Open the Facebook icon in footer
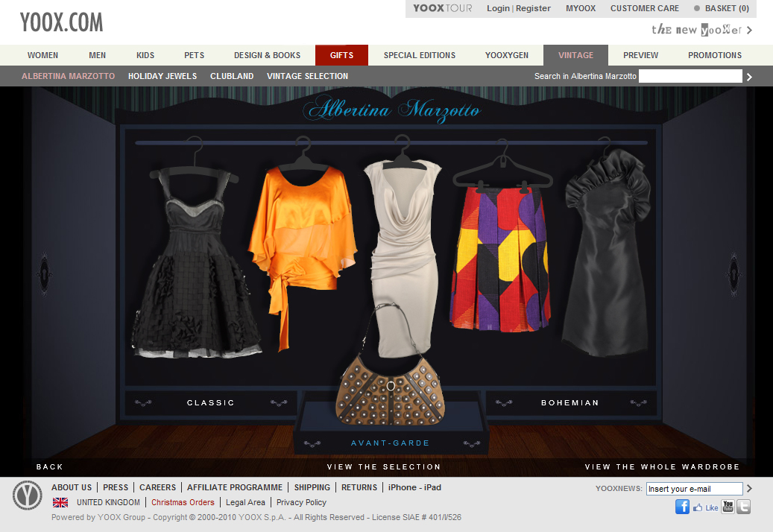Viewport: 773px width, 532px height. click(682, 507)
